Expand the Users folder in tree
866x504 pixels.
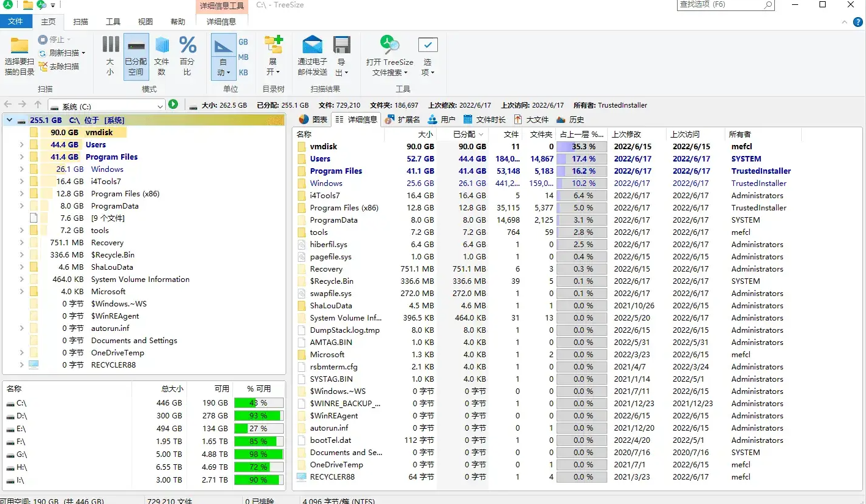click(21, 145)
